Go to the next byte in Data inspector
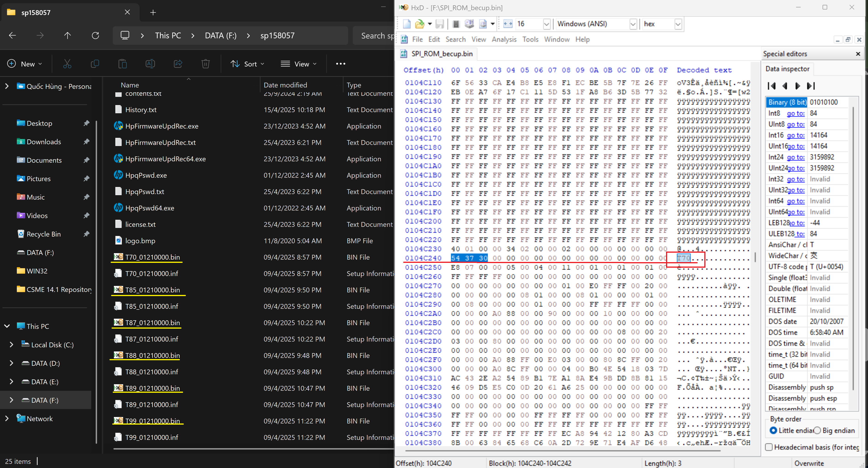The width and height of the screenshot is (868, 468). click(798, 86)
